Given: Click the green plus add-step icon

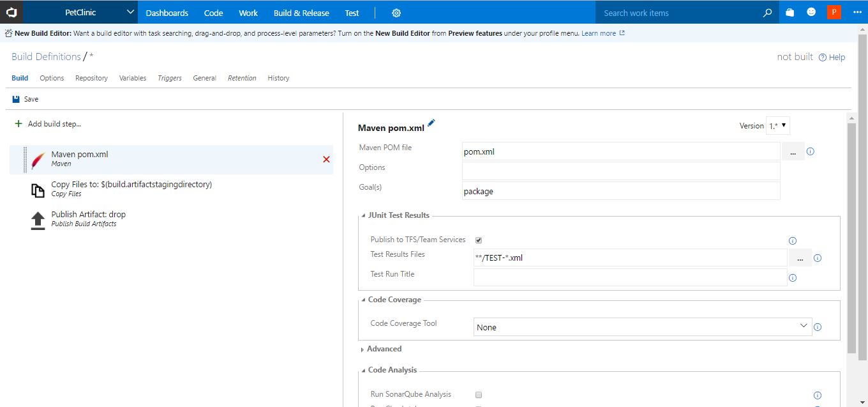Looking at the screenshot, I should 19,123.
